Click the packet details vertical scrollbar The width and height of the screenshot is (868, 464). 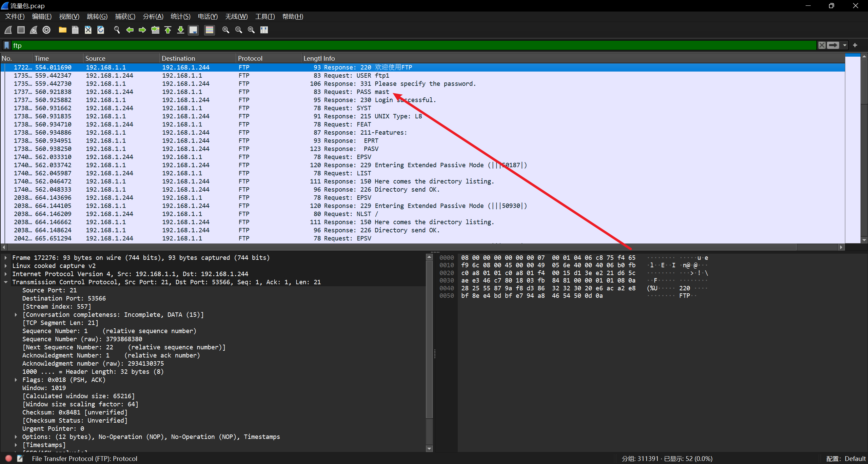429,339
